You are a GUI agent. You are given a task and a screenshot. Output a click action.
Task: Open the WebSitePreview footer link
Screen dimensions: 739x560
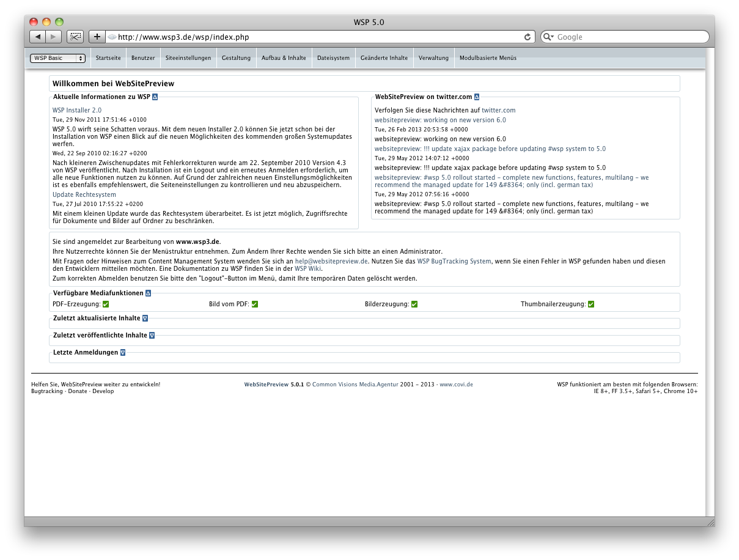266,385
